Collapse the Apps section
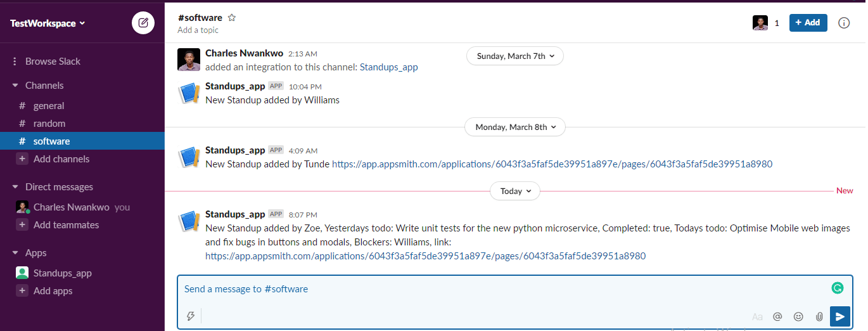Viewport: 868px width, 331px height. coord(15,253)
